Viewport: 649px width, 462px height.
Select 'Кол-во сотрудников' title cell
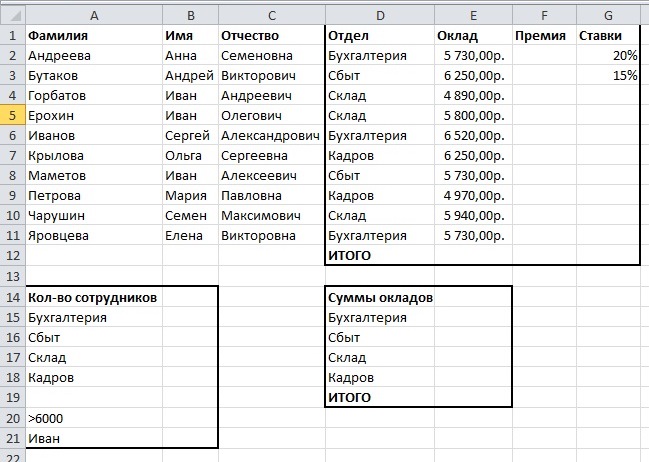pos(94,297)
